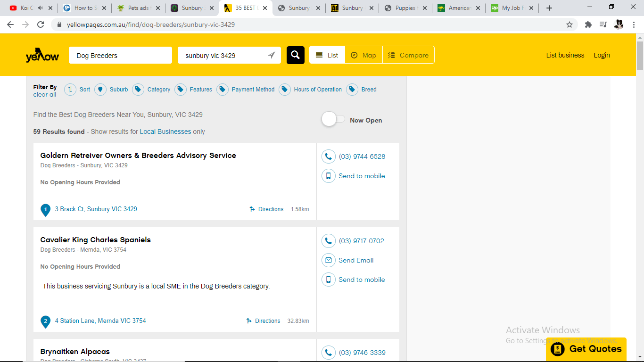Click Send to mobile icon for Goldern Retreiver
The image size is (644, 362).
(329, 176)
